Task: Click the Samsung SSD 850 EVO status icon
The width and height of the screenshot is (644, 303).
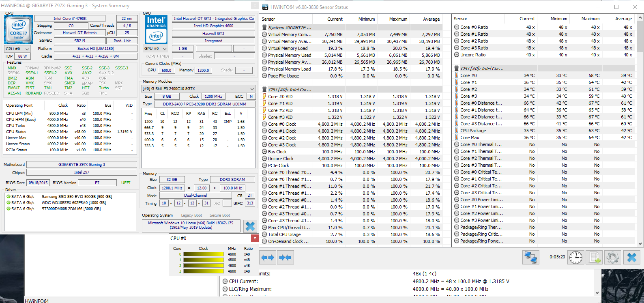Action: coord(8,196)
